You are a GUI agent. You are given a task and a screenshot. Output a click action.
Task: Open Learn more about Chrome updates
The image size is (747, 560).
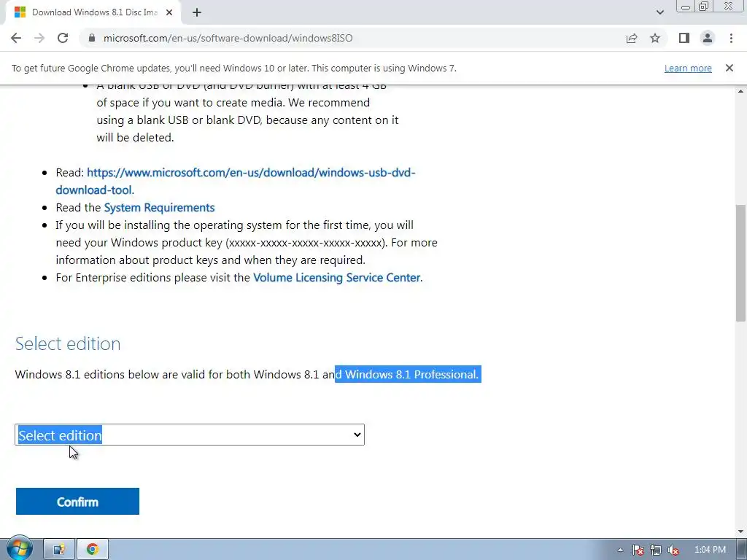click(x=688, y=68)
